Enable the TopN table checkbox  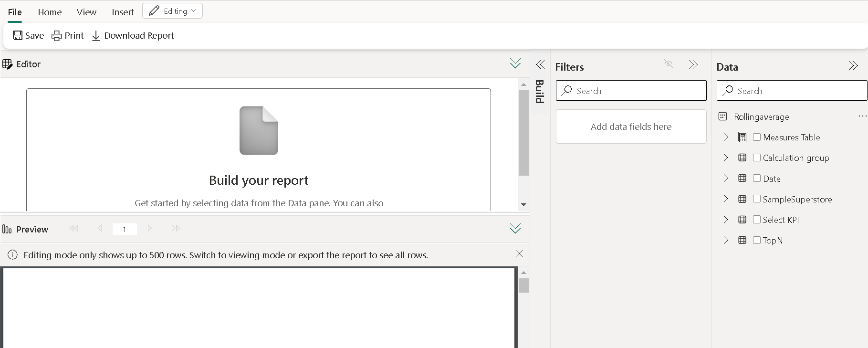pyautogui.click(x=757, y=240)
